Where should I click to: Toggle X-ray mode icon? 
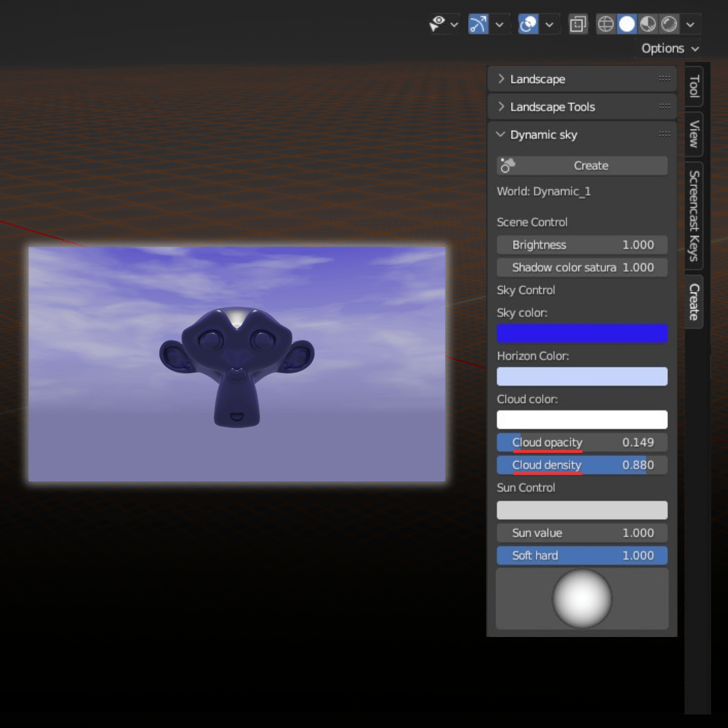(x=578, y=24)
